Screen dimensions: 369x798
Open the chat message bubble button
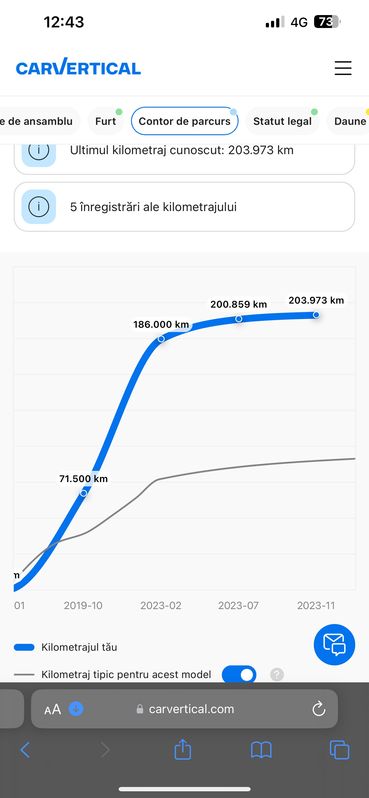[x=334, y=644]
